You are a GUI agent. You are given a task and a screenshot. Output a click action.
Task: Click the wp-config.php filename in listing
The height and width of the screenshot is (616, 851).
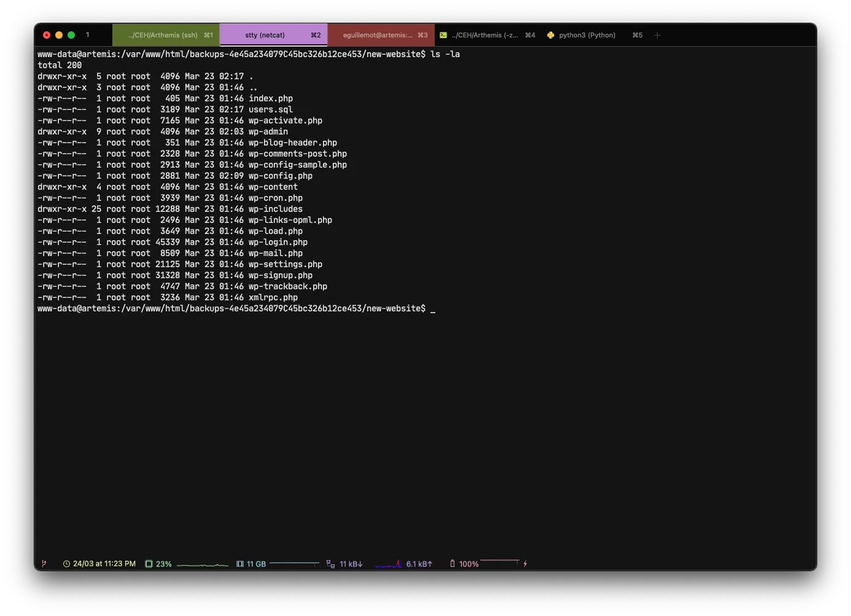click(x=280, y=176)
